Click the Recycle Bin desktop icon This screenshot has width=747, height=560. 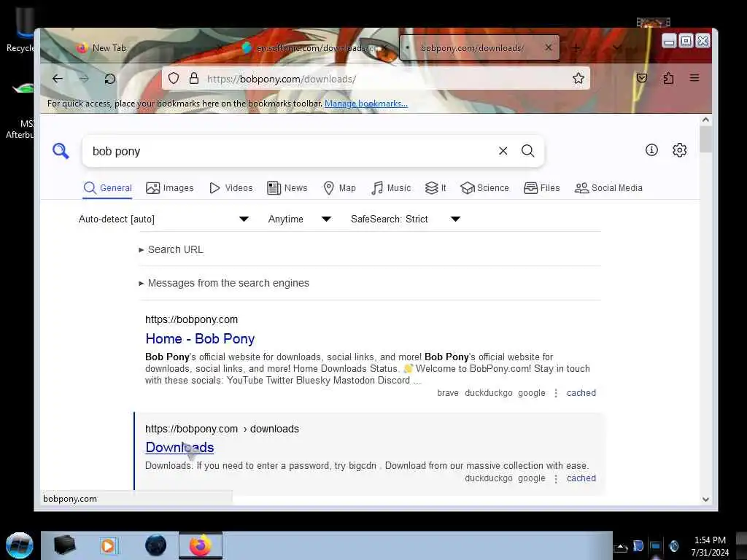pyautogui.click(x=20, y=28)
